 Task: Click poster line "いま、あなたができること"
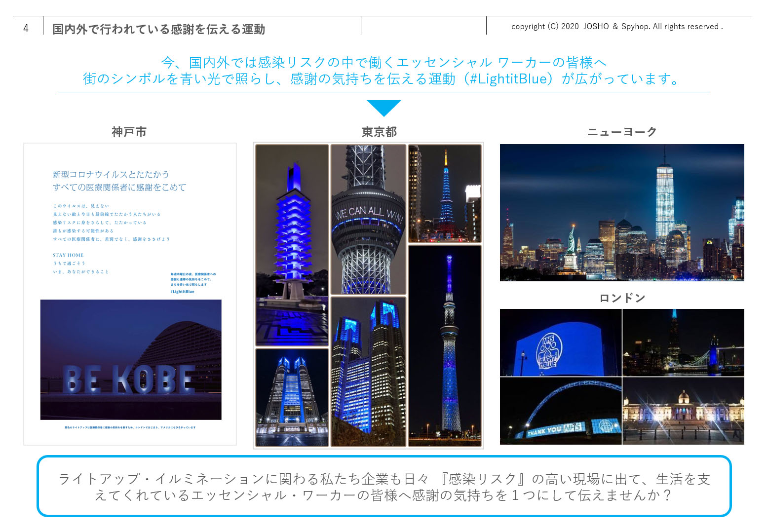(80, 271)
